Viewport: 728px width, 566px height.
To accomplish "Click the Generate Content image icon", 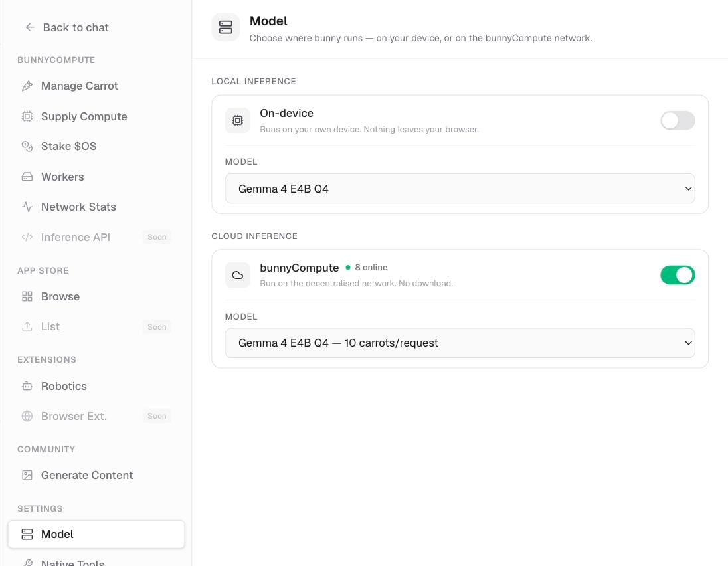I will 27,475.
